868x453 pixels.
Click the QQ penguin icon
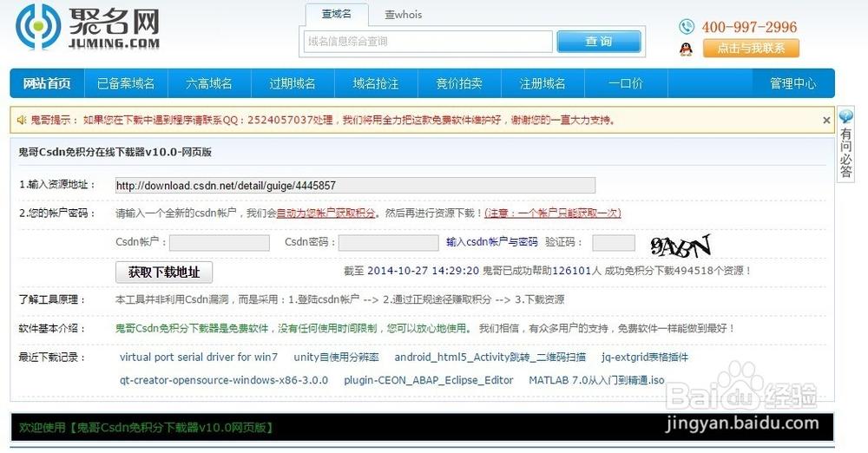(686, 49)
